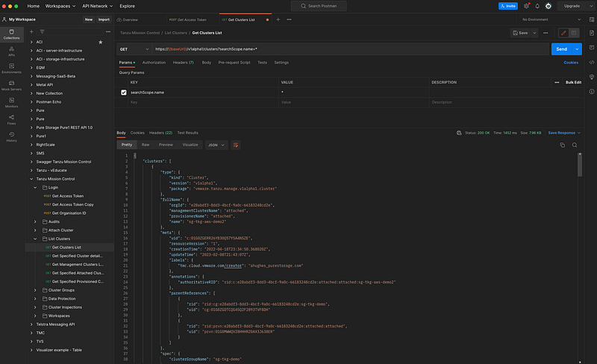Click the Import button
Image resolution: width=597 pixels, height=364 pixels.
[x=104, y=19]
